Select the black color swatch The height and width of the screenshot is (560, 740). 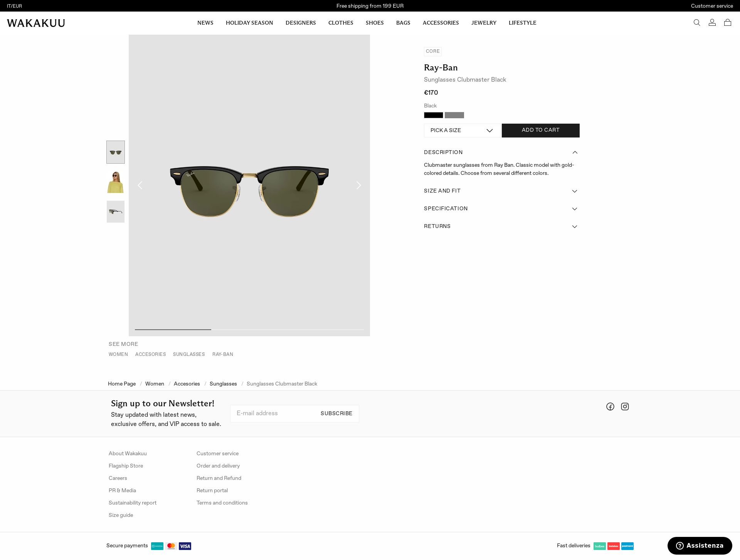click(433, 115)
